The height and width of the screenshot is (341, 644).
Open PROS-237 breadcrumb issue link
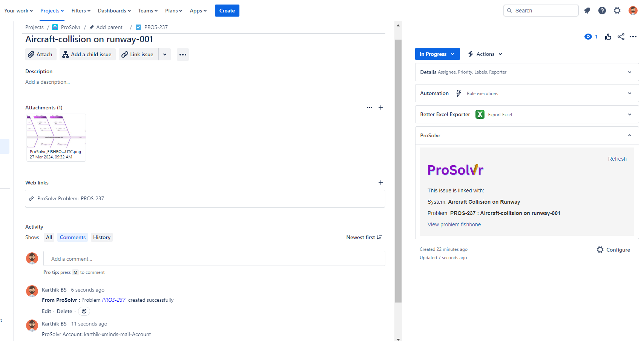[x=156, y=27]
